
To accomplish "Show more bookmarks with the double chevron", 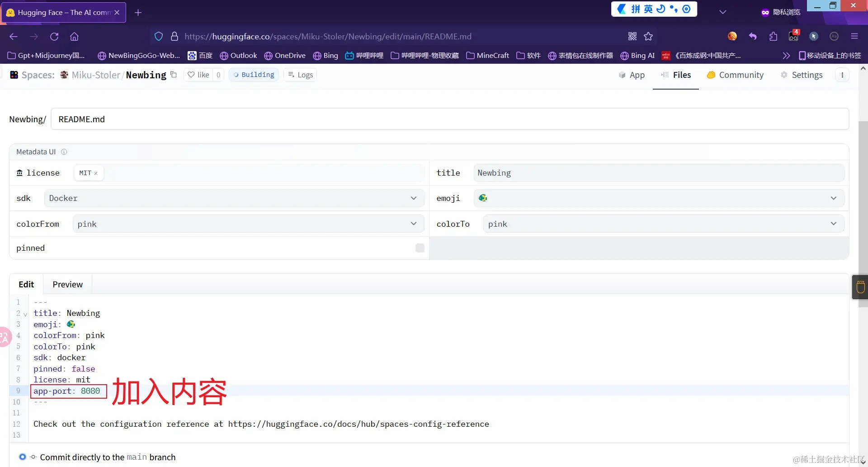I will click(x=786, y=56).
